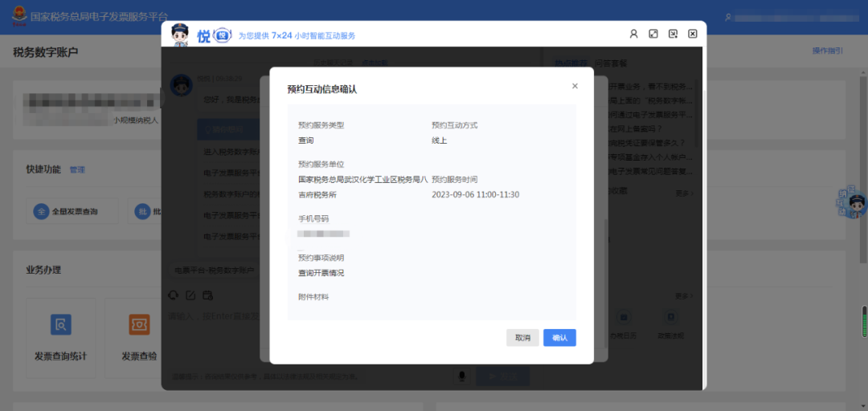Click the 查询开票情况 description text
Image resolution: width=868 pixels, height=411 pixels.
click(321, 273)
